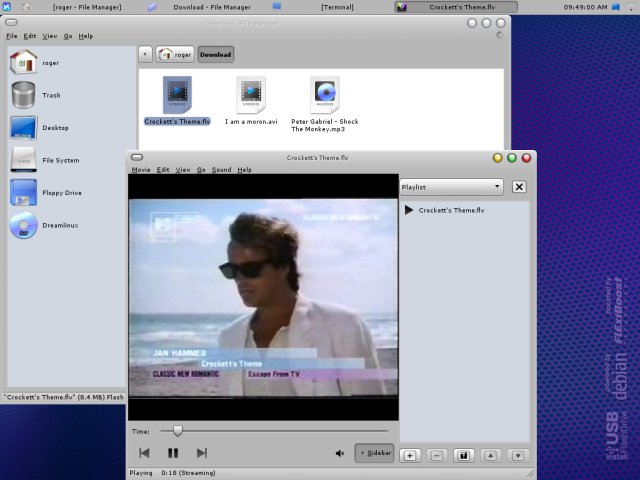Viewport: 640px width, 480px height.
Task: Open video player window menu button
Action: pyautogui.click(x=137, y=157)
